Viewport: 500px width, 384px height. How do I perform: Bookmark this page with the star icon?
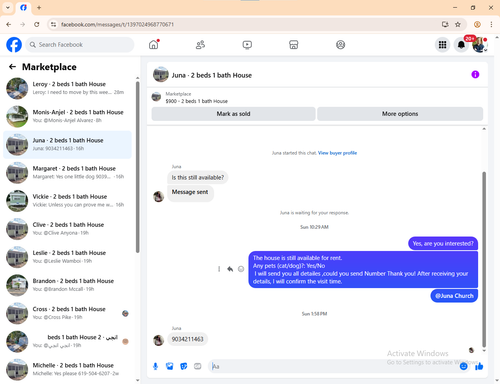point(458,24)
